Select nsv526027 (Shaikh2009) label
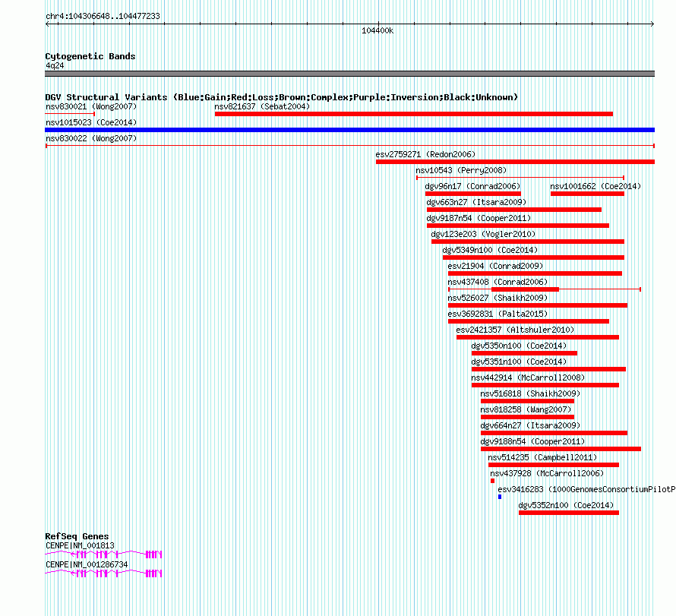Image resolution: width=676 pixels, height=616 pixels. tap(498, 298)
